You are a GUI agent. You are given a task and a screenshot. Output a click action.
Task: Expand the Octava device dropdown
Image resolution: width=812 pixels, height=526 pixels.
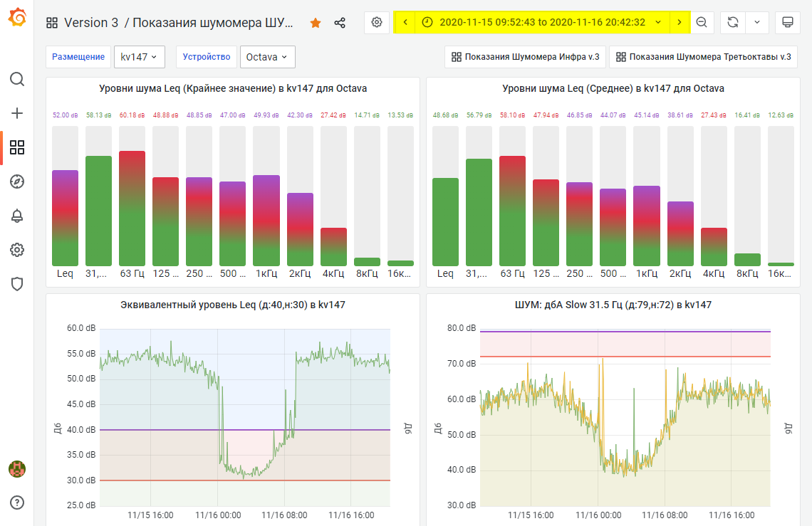click(267, 57)
